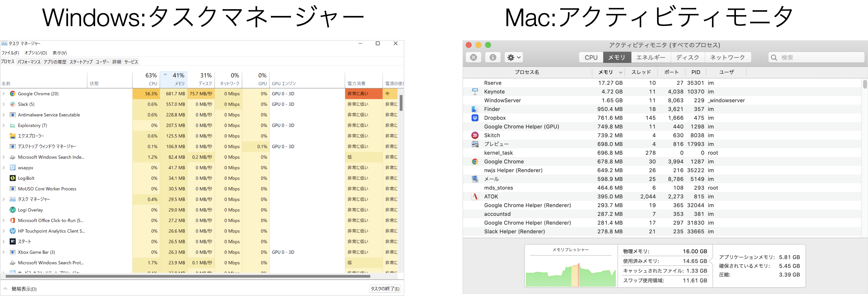Screen dimensions: 868x296
Task: Click Xbox Game Bar icon
Action: 12,252
